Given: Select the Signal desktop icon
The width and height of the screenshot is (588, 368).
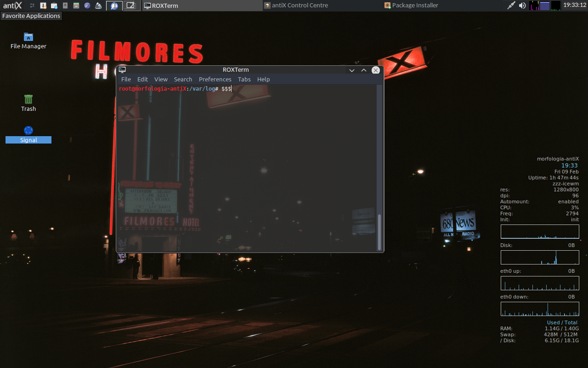Looking at the screenshot, I should coord(28,135).
